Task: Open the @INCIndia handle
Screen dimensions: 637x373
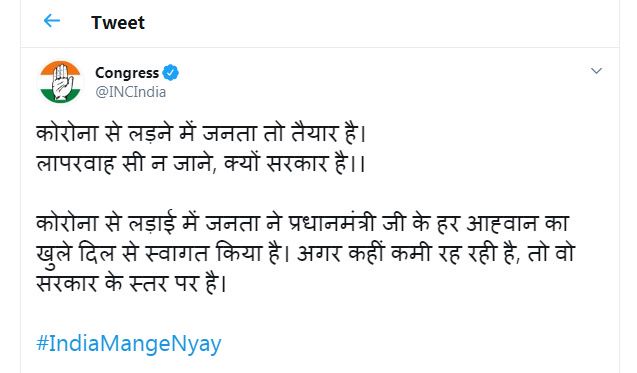Action: point(131,92)
